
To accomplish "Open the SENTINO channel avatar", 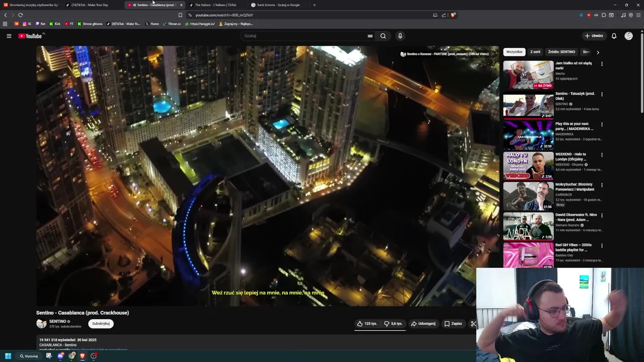I will coord(41,324).
